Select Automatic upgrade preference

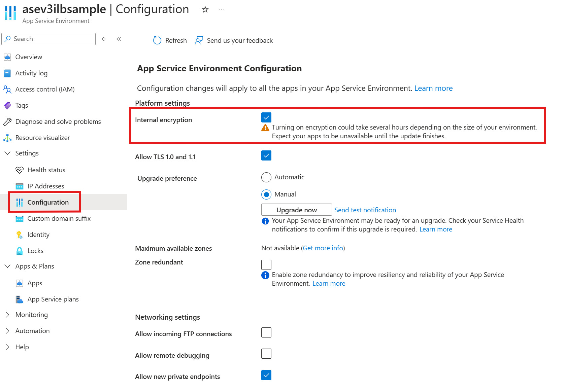point(266,177)
